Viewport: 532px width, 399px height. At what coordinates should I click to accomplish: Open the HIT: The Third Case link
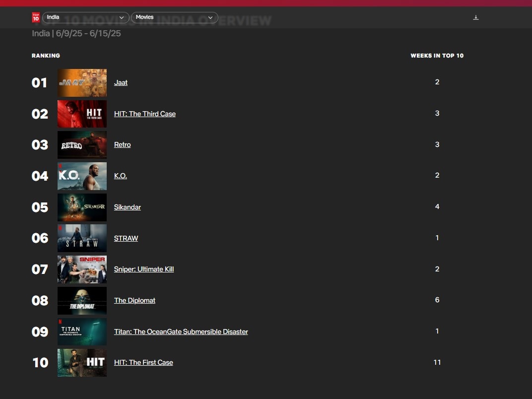145,114
